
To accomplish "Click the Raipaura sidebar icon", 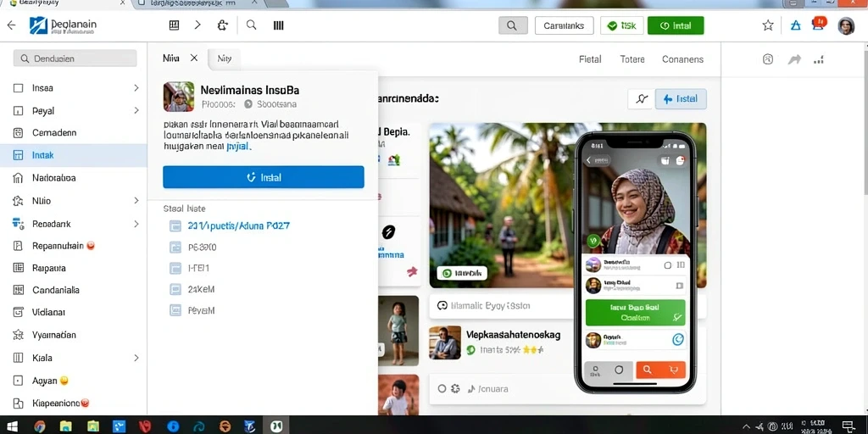I will pos(19,268).
